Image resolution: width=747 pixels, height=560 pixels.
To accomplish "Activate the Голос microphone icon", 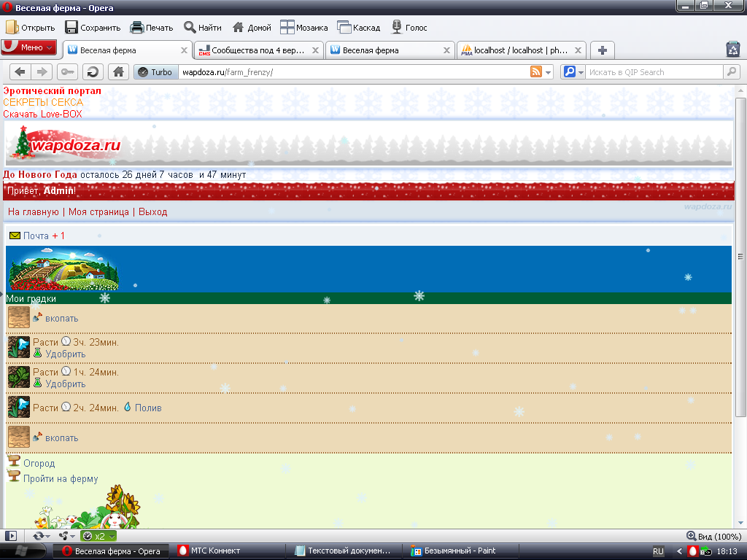I will (x=396, y=28).
